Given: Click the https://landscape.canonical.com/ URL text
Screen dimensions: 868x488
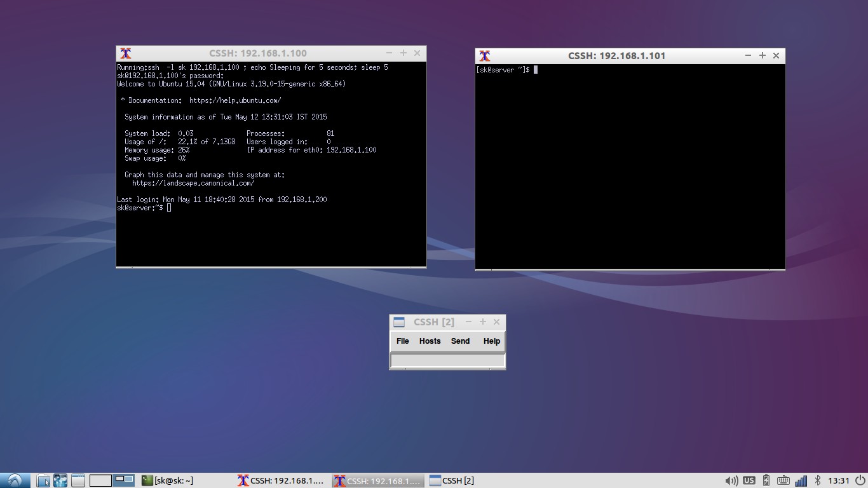Looking at the screenshot, I should (193, 183).
